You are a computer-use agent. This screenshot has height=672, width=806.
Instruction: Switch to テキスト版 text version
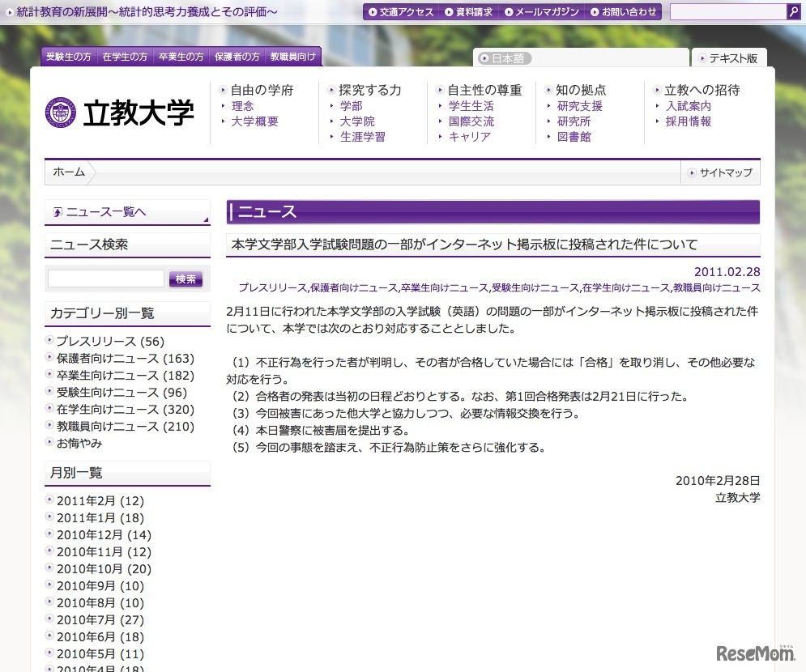728,58
